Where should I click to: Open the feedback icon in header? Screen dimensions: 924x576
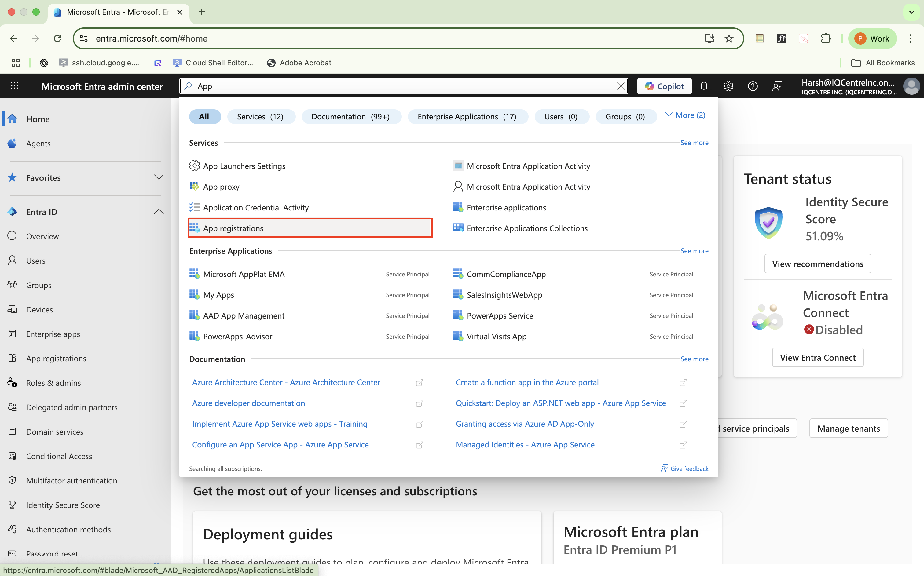[777, 86]
